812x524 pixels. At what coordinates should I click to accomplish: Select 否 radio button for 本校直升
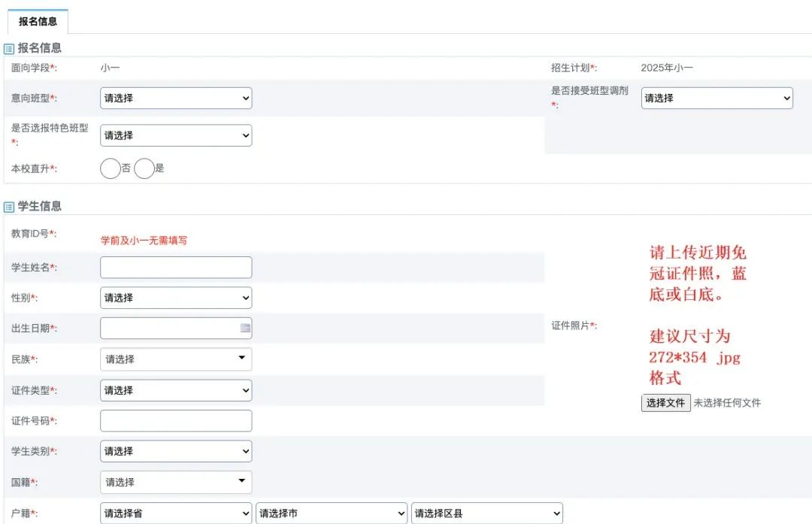coord(111,169)
